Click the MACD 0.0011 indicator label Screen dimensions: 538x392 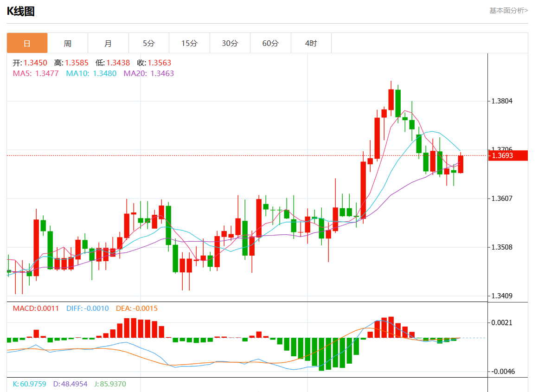(x=36, y=308)
